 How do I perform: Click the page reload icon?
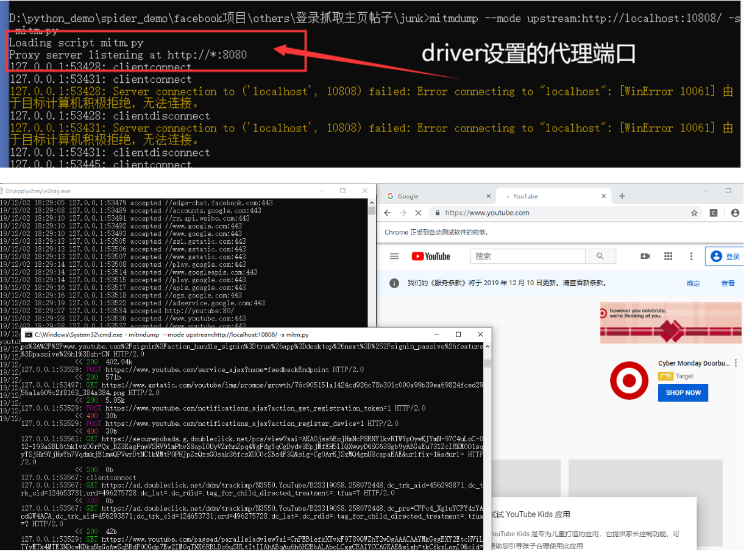(x=418, y=212)
